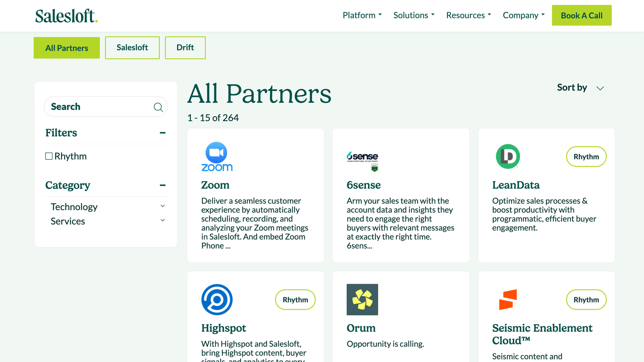
Task: Click the LeanData logo icon
Action: (x=508, y=156)
